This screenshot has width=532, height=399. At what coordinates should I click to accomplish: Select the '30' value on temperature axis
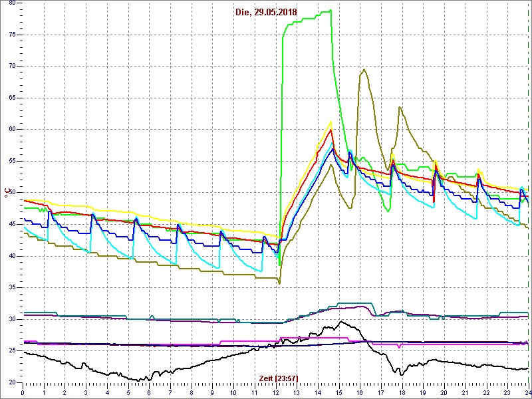click(x=11, y=319)
